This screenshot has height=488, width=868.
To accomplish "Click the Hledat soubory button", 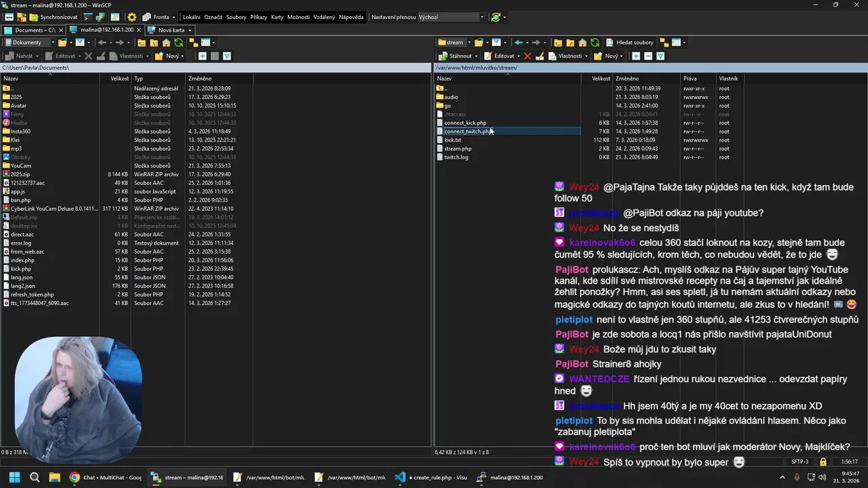I will coord(629,42).
